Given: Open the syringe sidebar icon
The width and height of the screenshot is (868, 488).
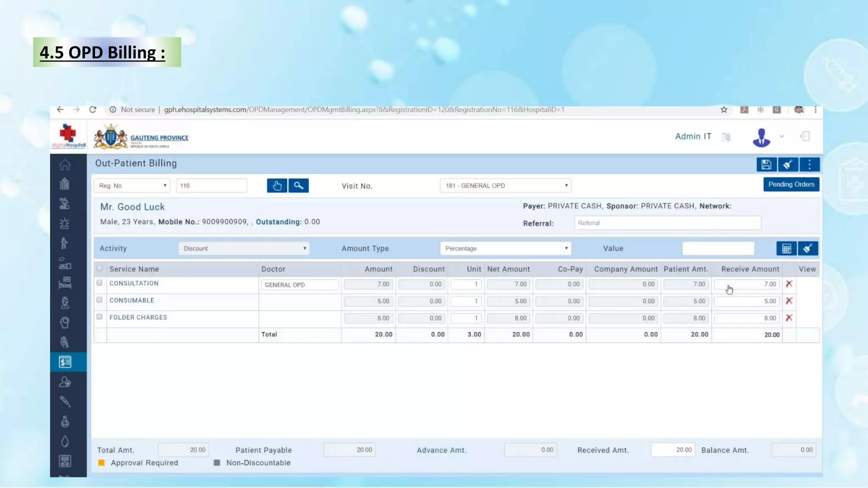Looking at the screenshot, I should point(65,401).
